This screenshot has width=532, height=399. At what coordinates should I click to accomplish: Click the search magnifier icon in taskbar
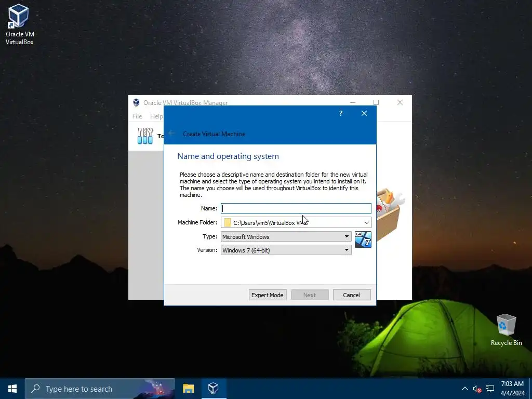pos(35,389)
